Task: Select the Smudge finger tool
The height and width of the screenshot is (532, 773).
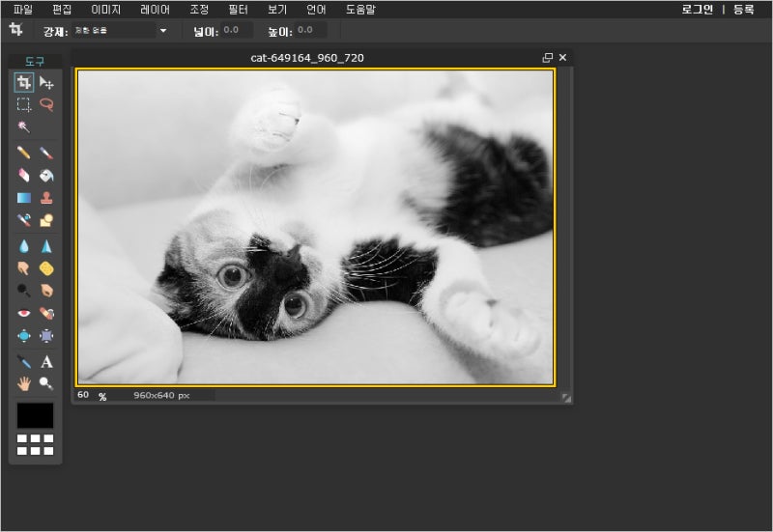Action: [x=23, y=268]
